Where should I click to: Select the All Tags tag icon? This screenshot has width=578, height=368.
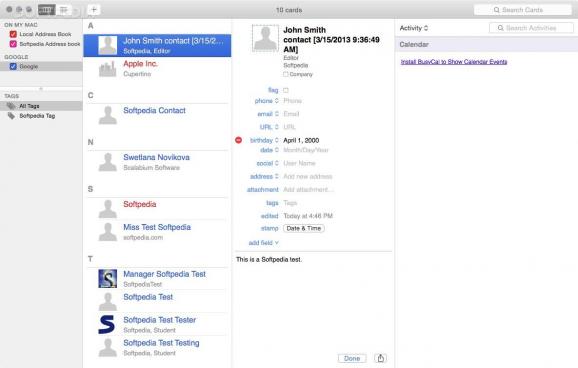click(x=11, y=106)
